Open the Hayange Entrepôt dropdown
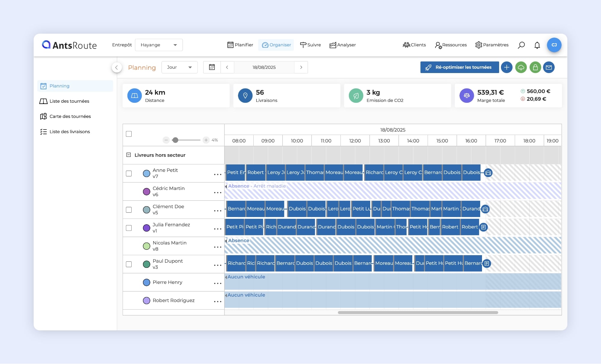 (159, 45)
